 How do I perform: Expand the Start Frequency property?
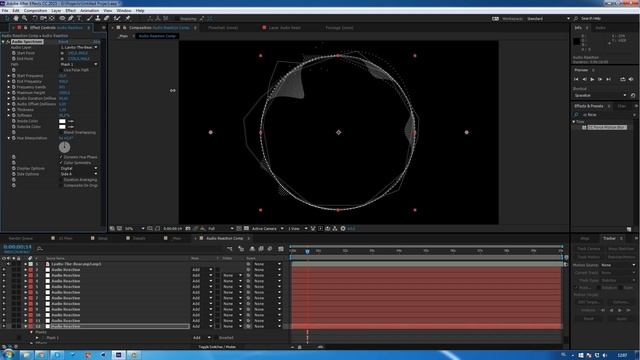[9, 76]
